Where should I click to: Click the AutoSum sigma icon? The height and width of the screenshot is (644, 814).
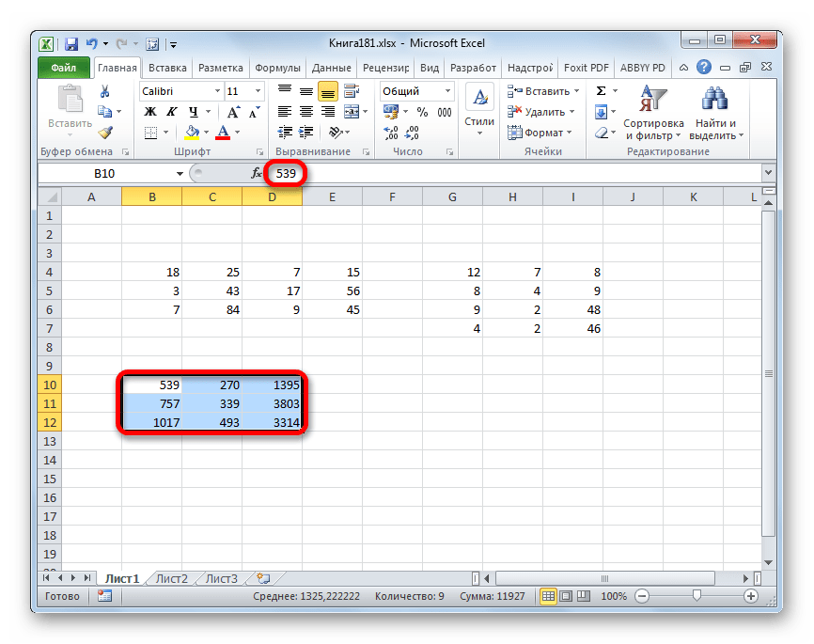coord(601,91)
